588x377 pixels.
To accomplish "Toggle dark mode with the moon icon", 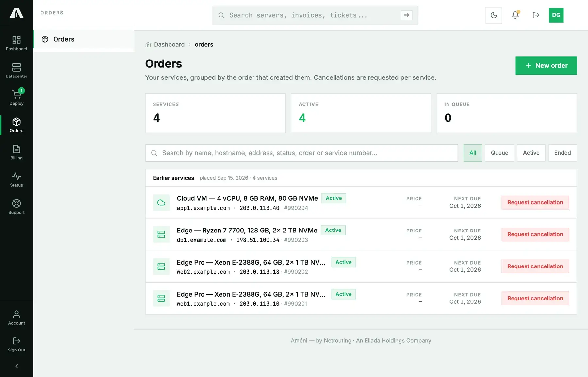I will [x=494, y=15].
